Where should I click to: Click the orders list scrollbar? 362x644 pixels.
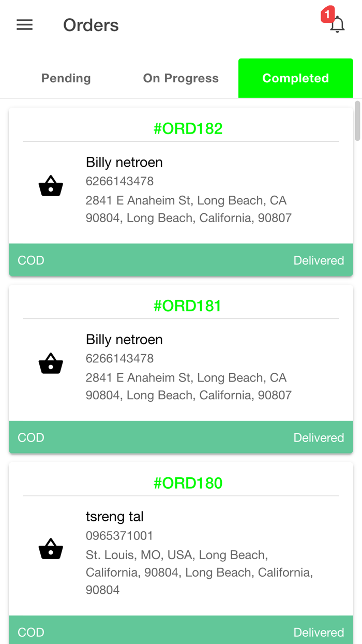pos(357,121)
